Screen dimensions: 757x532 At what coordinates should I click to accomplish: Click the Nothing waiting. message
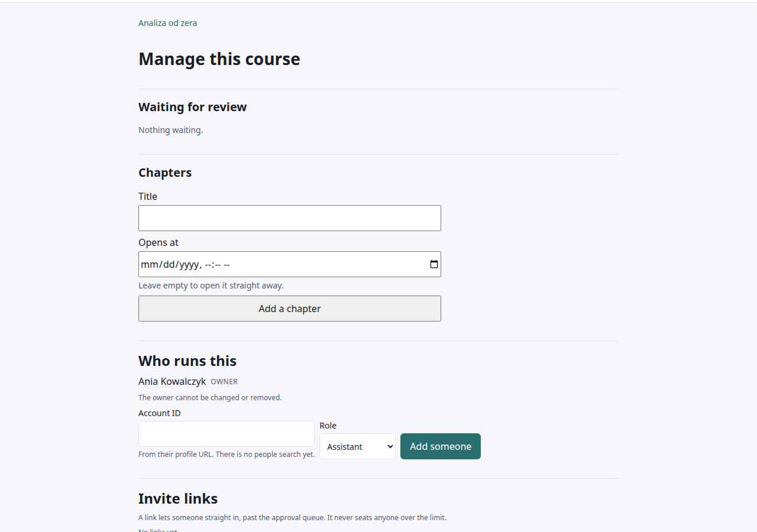click(x=171, y=130)
